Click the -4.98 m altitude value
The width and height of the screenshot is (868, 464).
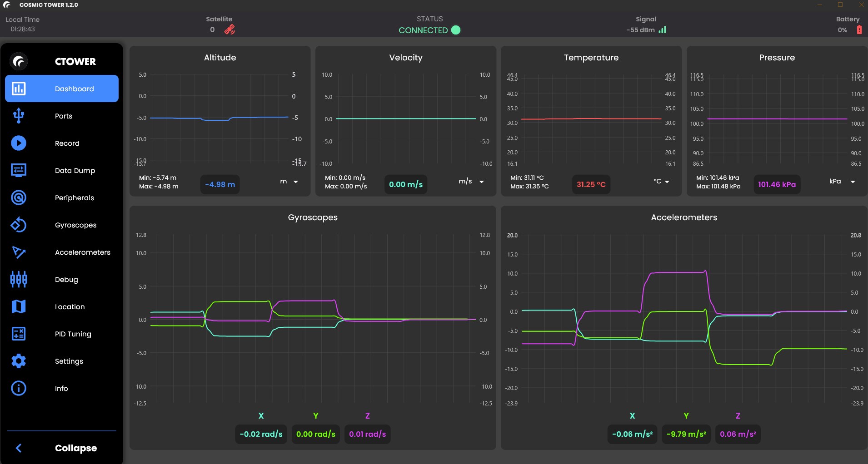click(220, 184)
